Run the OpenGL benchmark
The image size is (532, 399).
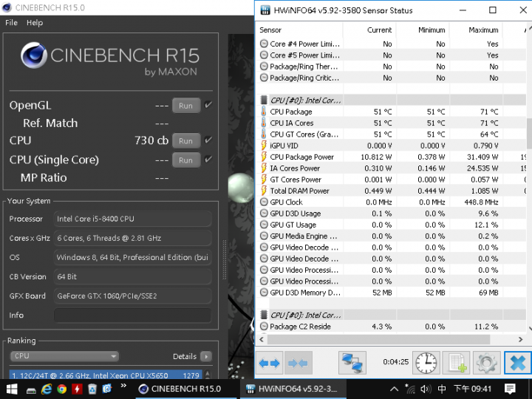(185, 106)
